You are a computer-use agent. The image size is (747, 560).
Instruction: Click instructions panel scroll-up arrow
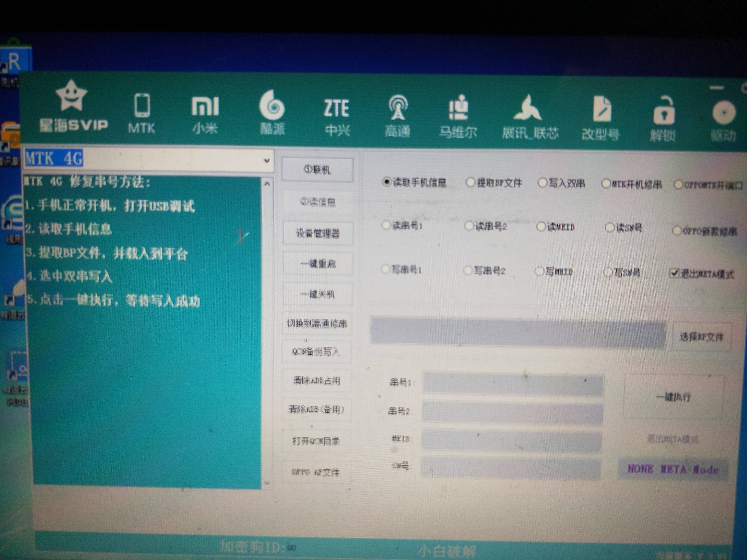click(267, 184)
